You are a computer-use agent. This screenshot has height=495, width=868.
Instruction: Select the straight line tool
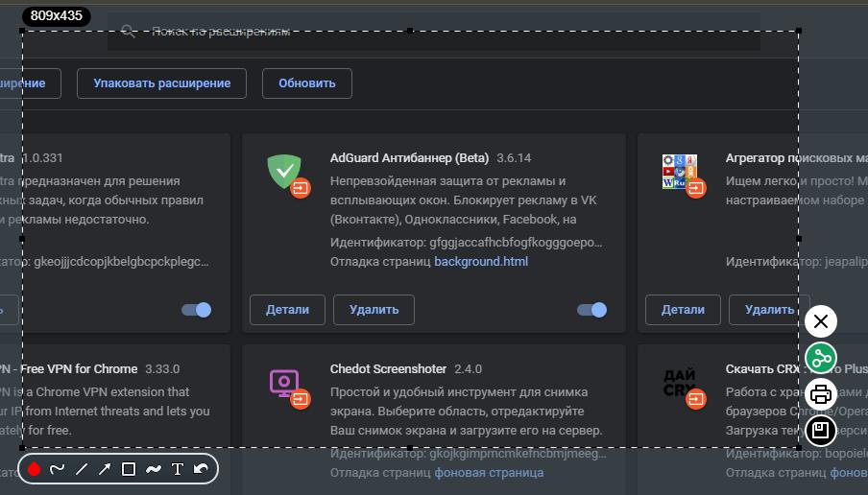pos(82,469)
